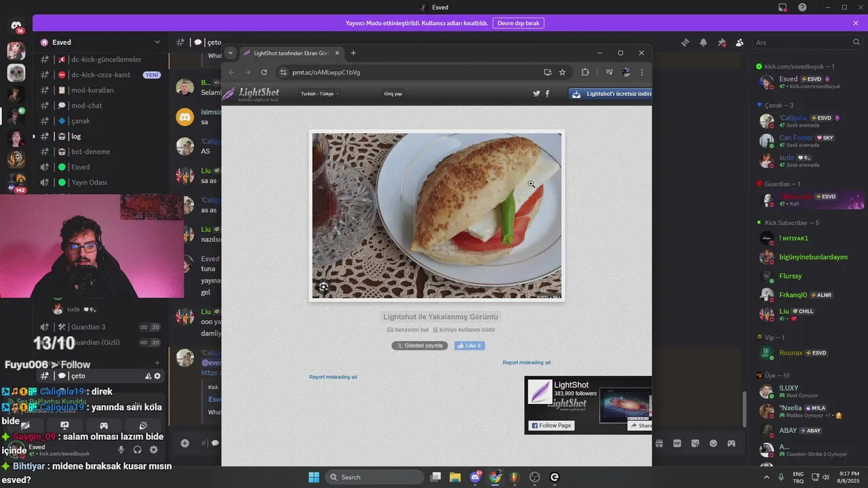Bookmark this page with the star icon

point(562,72)
